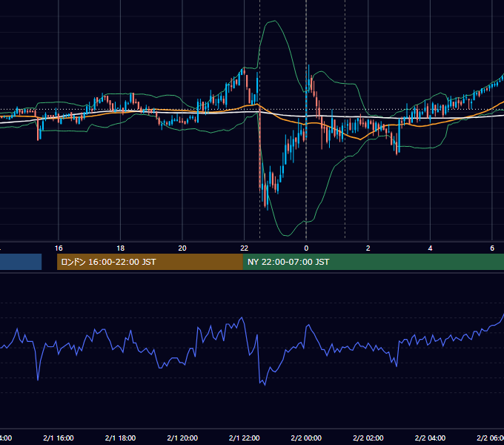Click the 4 hour label on upper axis
This screenshot has width=504, height=445.
click(430, 248)
